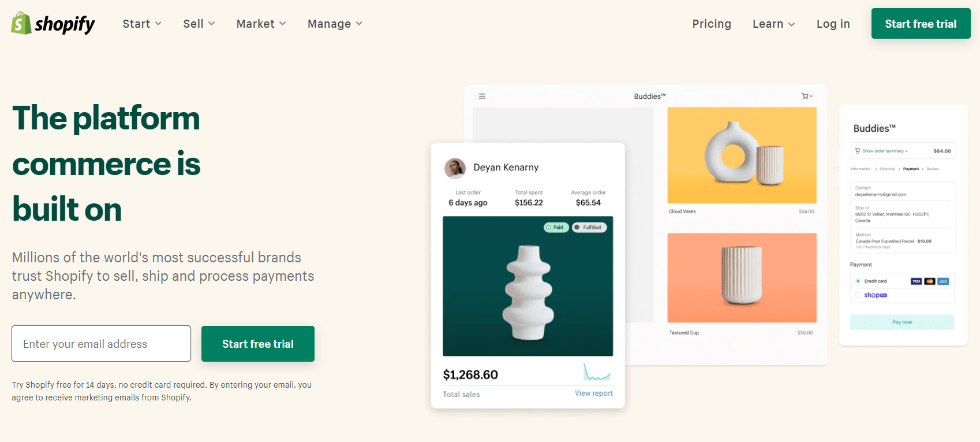
Task: Click the email address input field
Action: pyautogui.click(x=101, y=344)
